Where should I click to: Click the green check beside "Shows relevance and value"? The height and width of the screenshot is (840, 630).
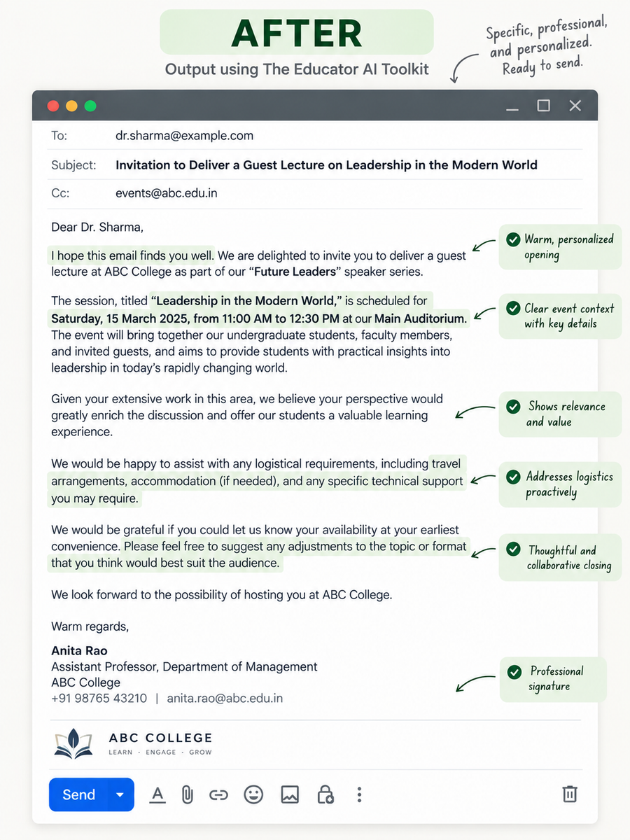[x=513, y=407]
